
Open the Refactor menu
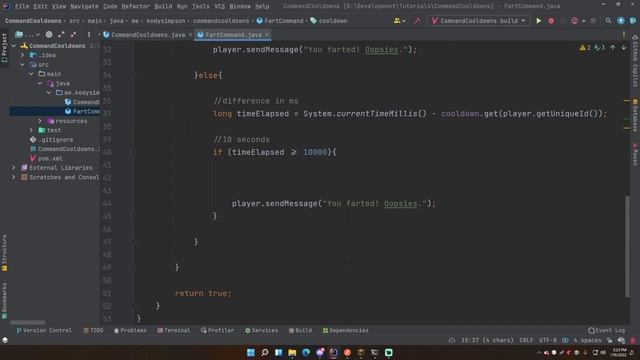(136, 7)
